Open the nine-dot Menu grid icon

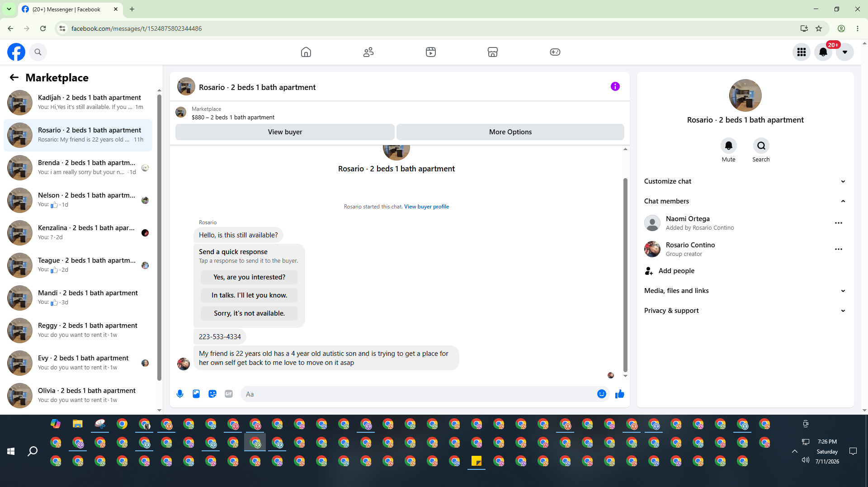click(x=802, y=52)
